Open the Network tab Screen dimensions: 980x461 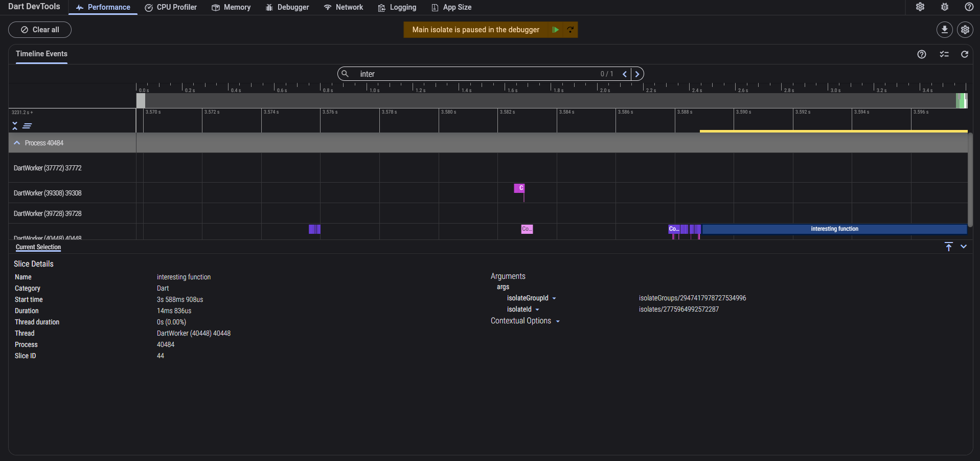click(x=344, y=7)
